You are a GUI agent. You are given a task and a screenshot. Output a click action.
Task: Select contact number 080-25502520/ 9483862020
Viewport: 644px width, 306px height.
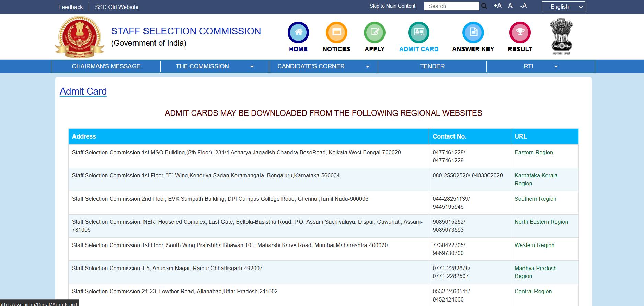(x=468, y=175)
